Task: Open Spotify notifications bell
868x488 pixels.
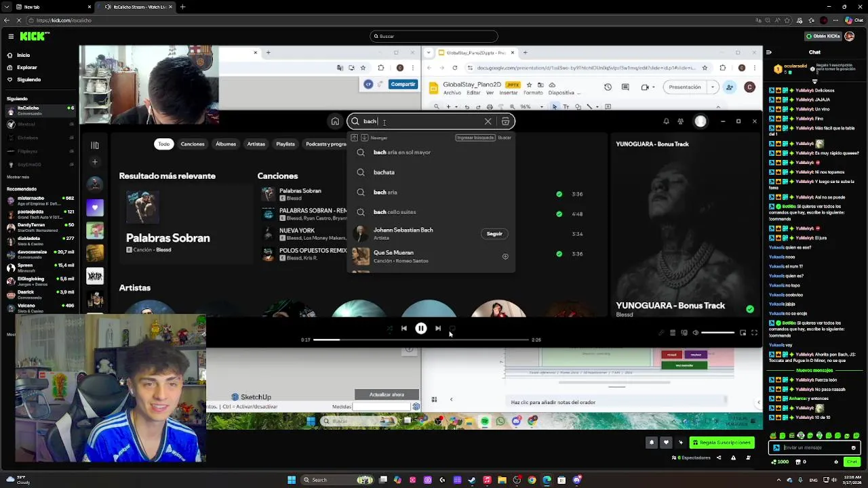Action: click(666, 121)
